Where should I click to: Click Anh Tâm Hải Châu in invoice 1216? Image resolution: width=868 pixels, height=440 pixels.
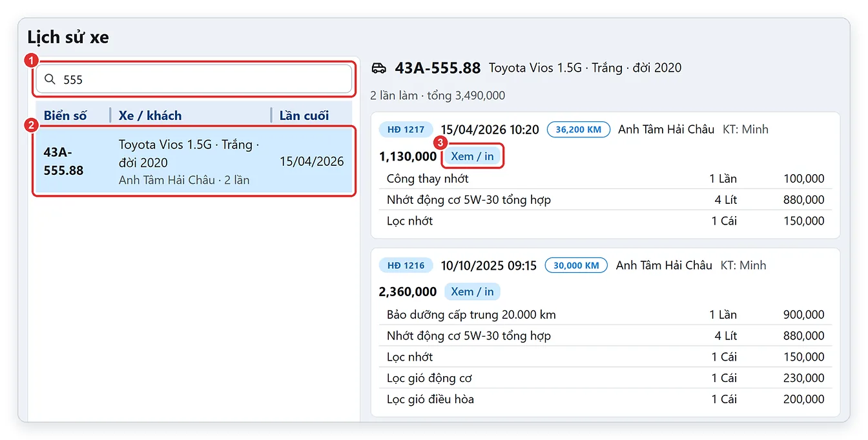coord(664,265)
